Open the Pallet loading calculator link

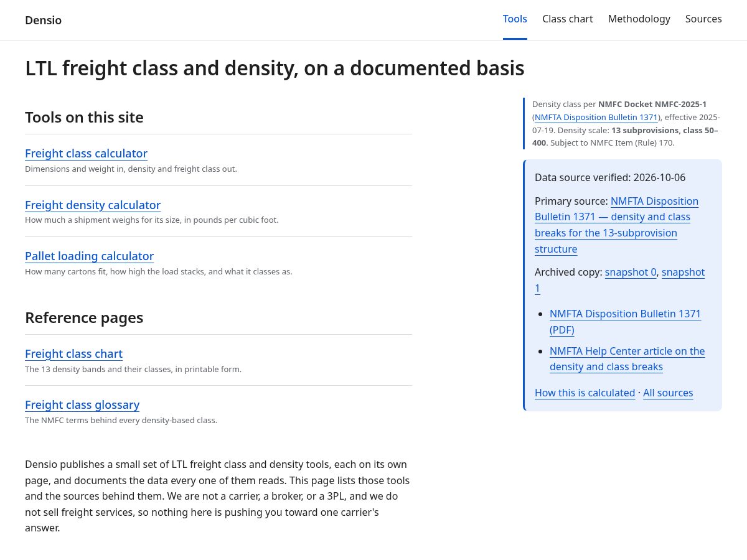[x=89, y=256]
